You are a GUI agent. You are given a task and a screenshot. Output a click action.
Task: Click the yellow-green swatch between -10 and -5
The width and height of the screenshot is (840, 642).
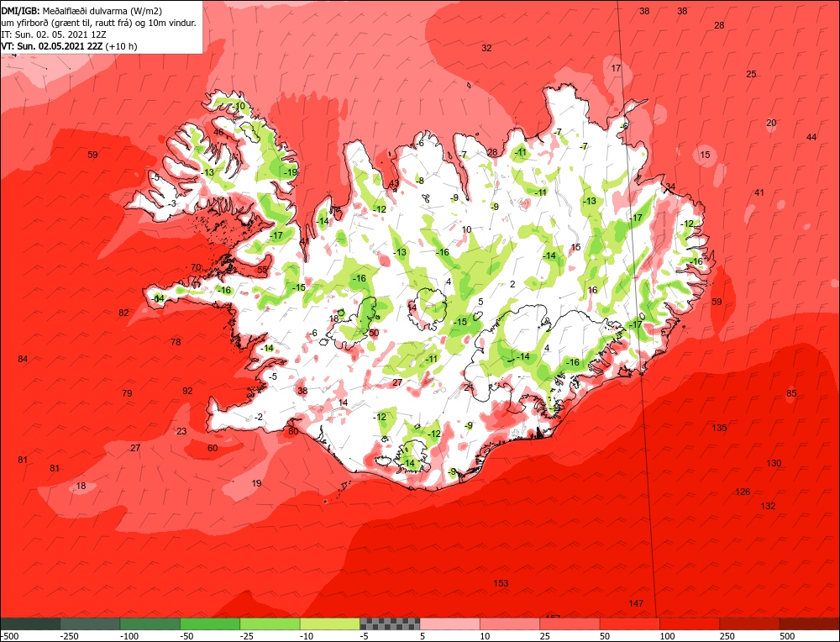pyautogui.click(x=330, y=624)
